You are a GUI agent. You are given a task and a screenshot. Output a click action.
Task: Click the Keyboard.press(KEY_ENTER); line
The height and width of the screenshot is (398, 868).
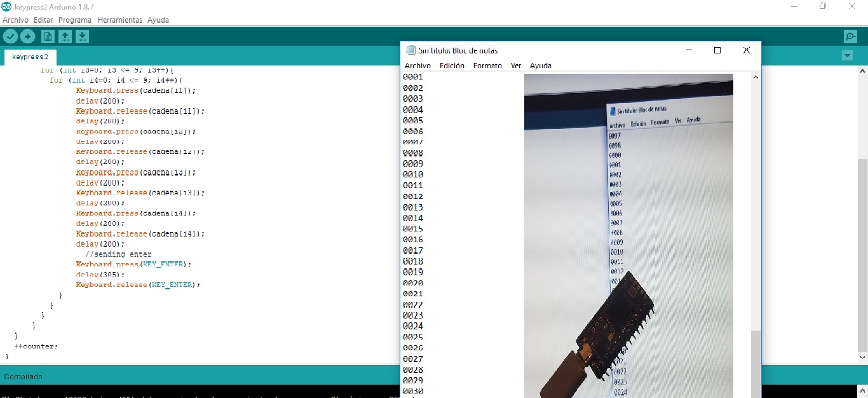click(133, 264)
